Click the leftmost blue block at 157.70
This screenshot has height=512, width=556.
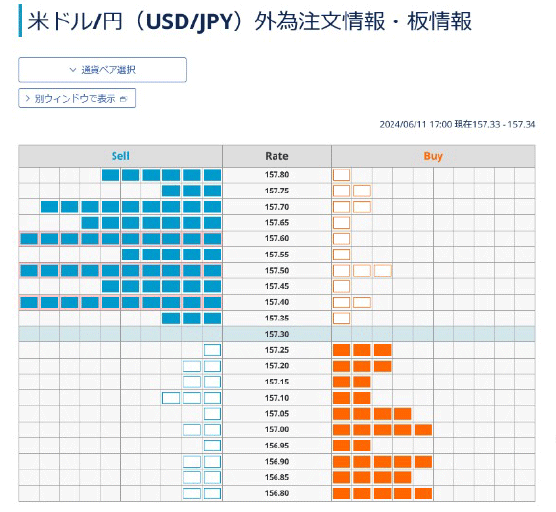[49, 207]
